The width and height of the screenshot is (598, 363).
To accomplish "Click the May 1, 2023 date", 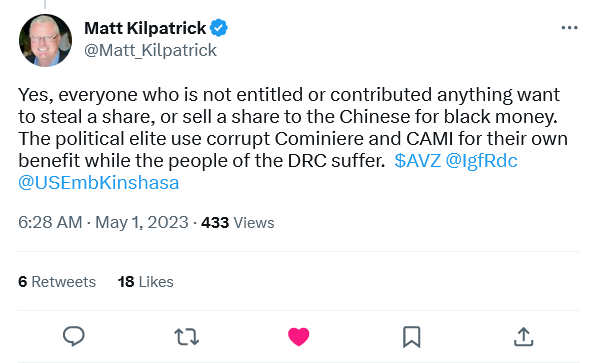I will pos(141,222).
